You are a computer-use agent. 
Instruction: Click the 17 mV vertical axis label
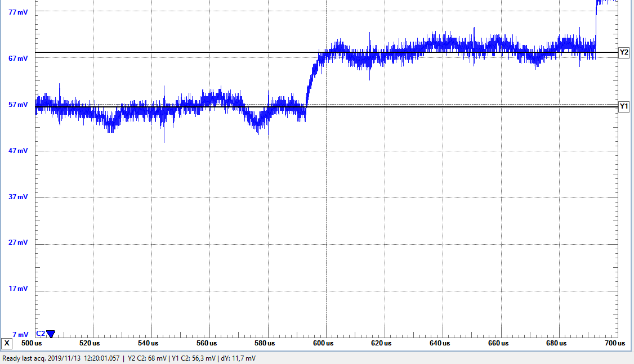[x=18, y=289]
